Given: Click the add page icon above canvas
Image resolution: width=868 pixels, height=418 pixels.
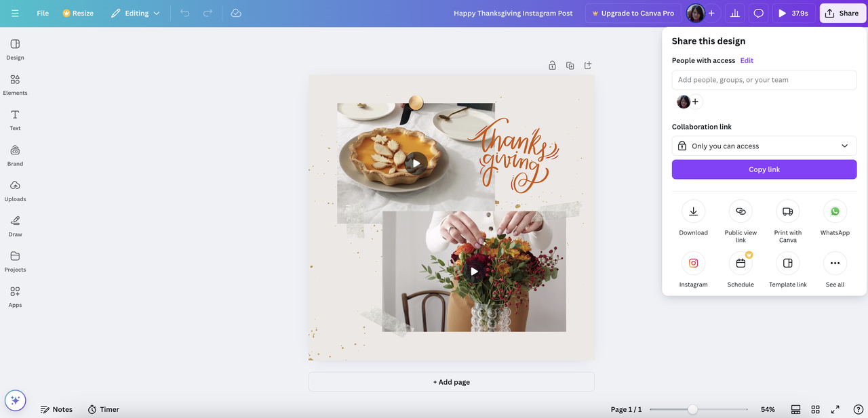Looking at the screenshot, I should [x=588, y=65].
